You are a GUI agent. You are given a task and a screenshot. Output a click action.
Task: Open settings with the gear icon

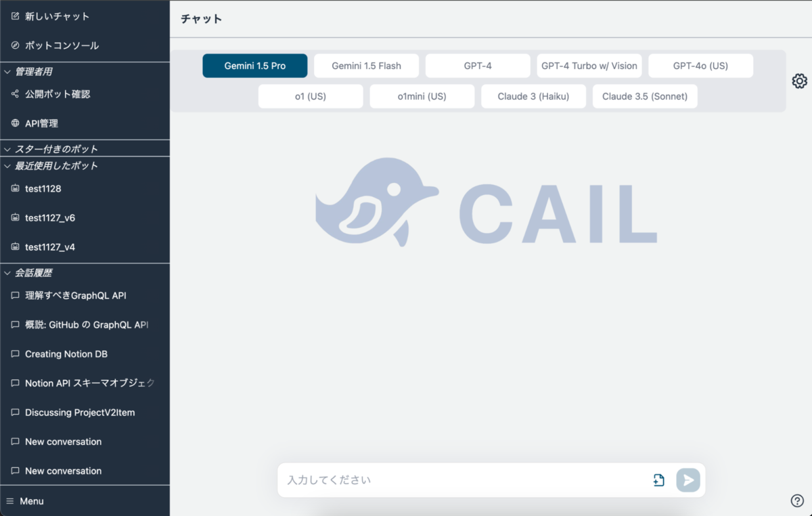[x=799, y=81]
